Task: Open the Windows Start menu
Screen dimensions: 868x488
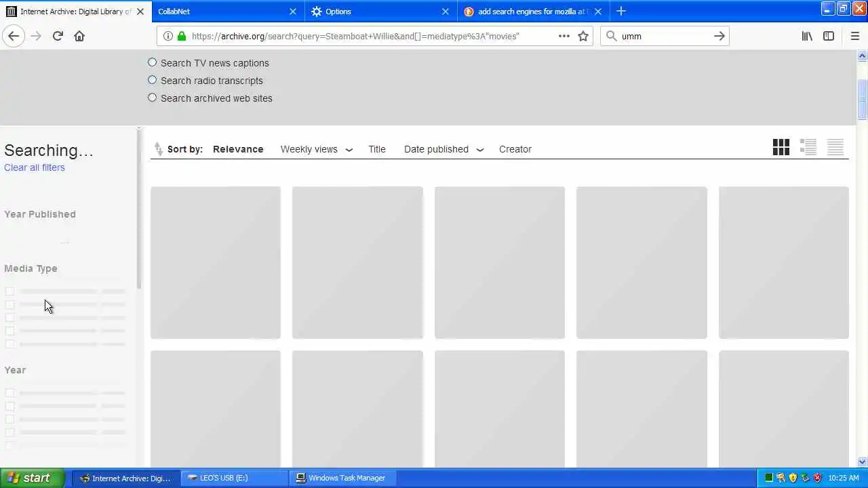Action: pos(33,478)
